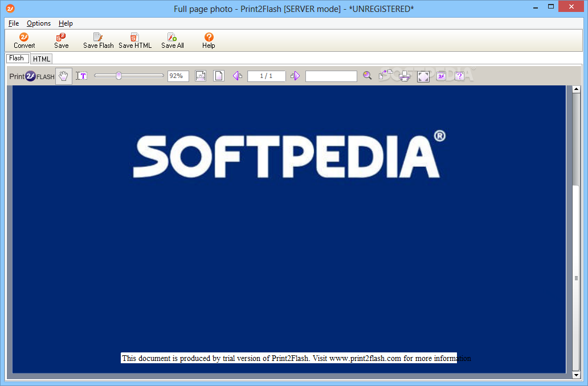588x386 pixels.
Task: Go to the next page
Action: [x=295, y=76]
